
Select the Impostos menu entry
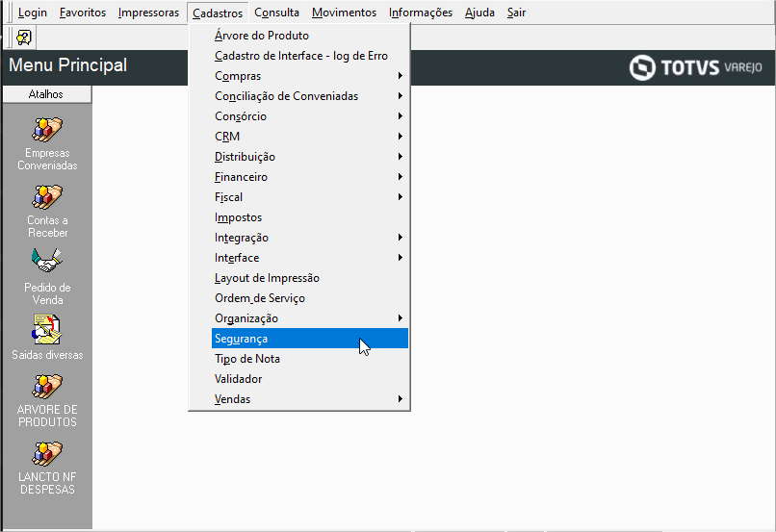tap(310, 217)
